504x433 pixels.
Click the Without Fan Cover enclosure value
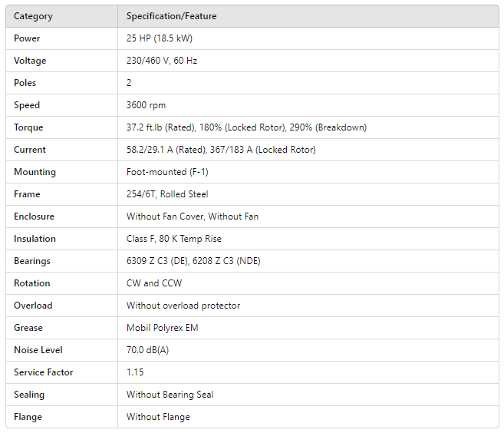pyautogui.click(x=193, y=216)
